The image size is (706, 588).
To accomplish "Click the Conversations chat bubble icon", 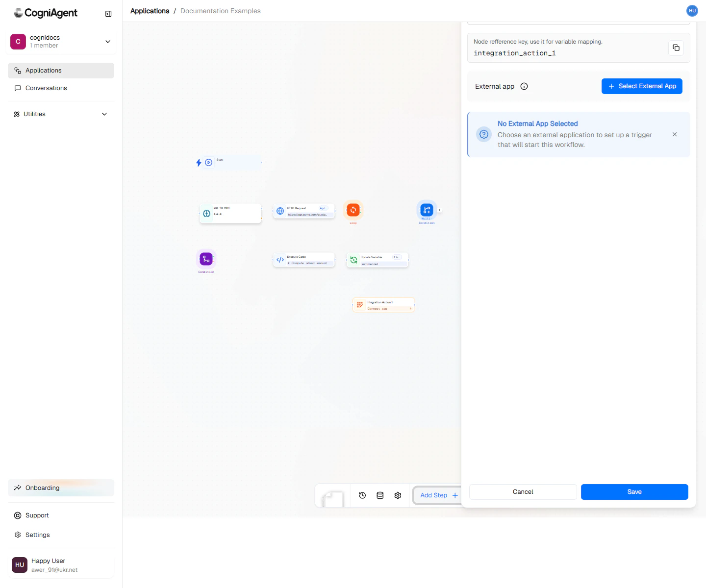I will pyautogui.click(x=18, y=88).
